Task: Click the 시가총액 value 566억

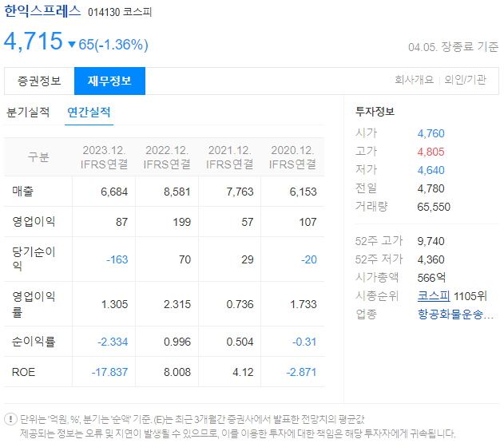Action: point(431,278)
